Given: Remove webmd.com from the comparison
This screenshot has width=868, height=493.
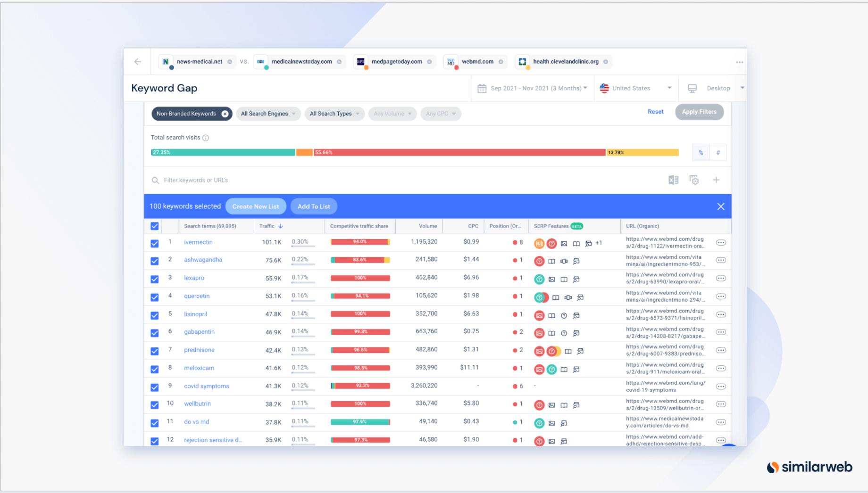Looking at the screenshot, I should pos(501,62).
